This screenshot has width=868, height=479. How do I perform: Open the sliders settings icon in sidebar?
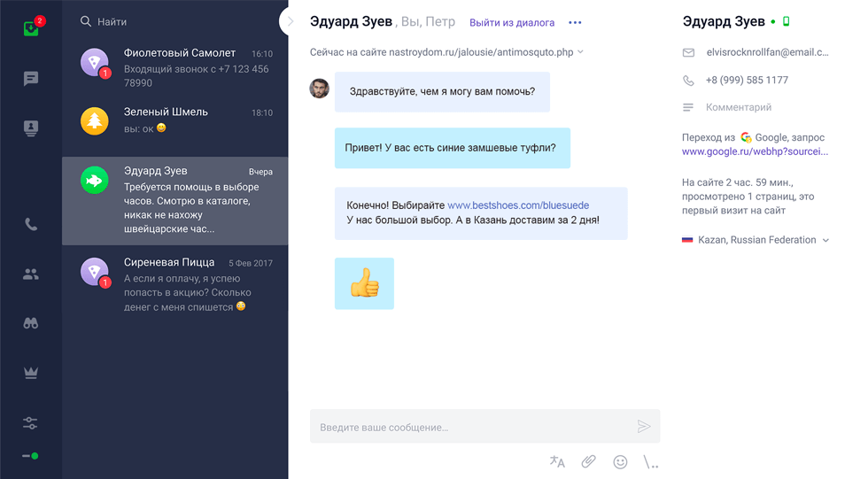pyautogui.click(x=31, y=423)
